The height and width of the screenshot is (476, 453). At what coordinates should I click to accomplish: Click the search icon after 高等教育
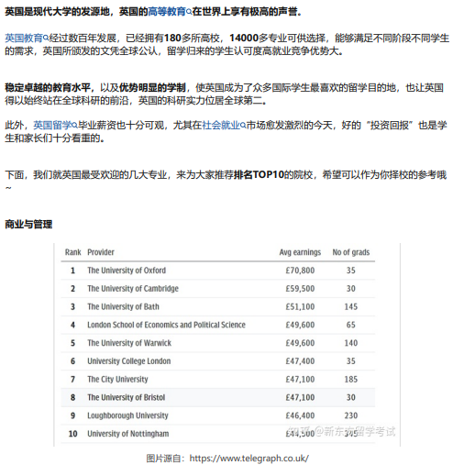coord(189,12)
